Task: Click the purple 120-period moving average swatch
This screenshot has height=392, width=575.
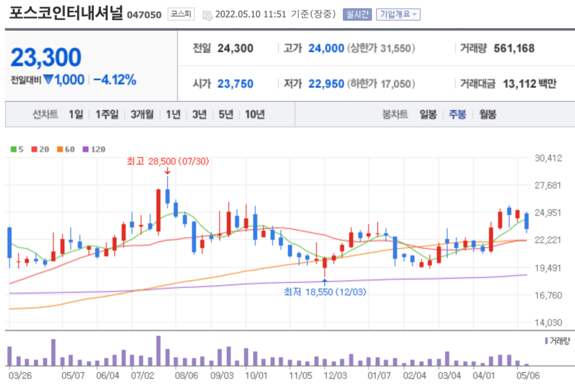Action: pos(86,149)
